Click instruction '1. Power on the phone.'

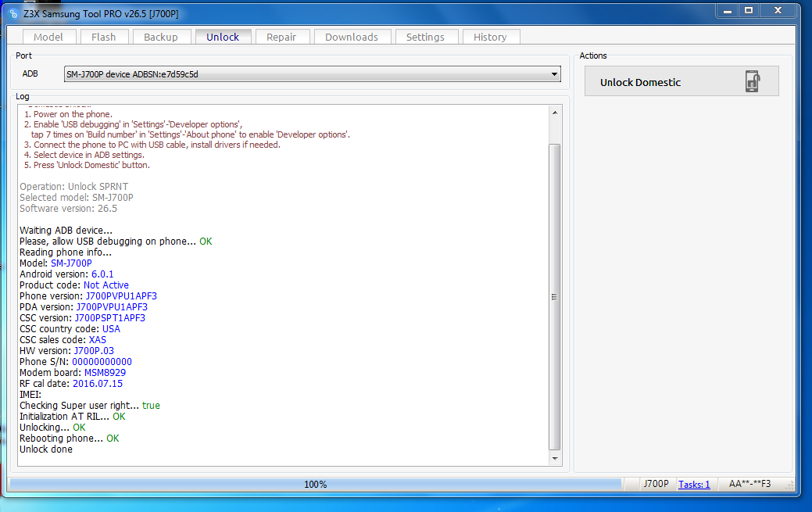(x=68, y=114)
